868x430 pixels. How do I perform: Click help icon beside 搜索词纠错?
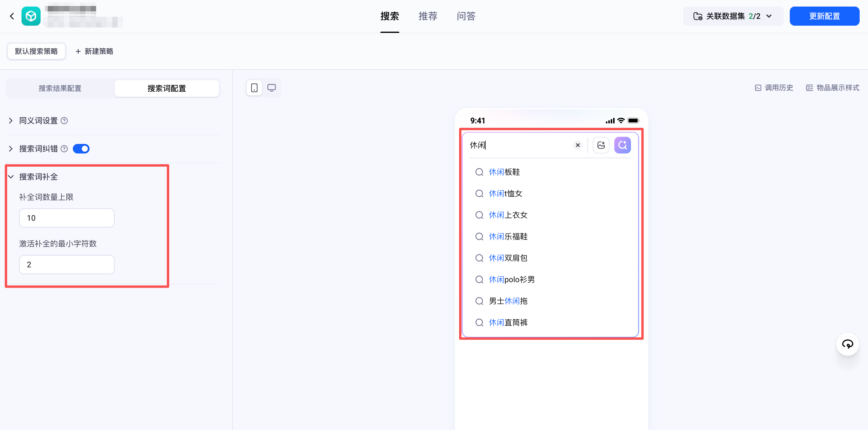coord(64,149)
